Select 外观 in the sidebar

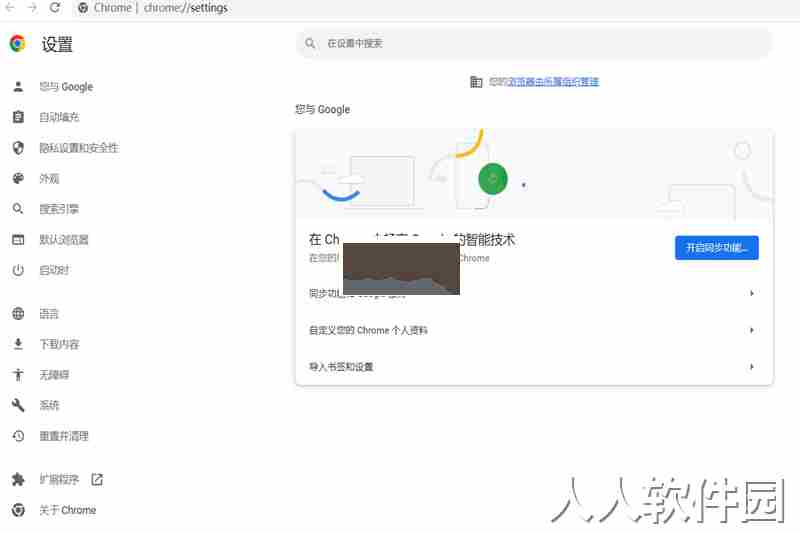click(49, 179)
